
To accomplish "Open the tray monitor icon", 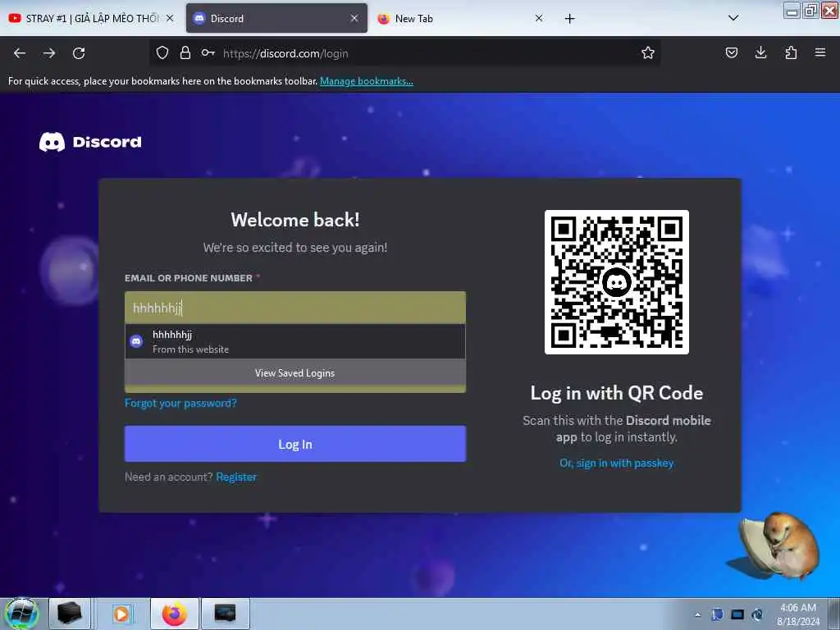I will 737,614.
